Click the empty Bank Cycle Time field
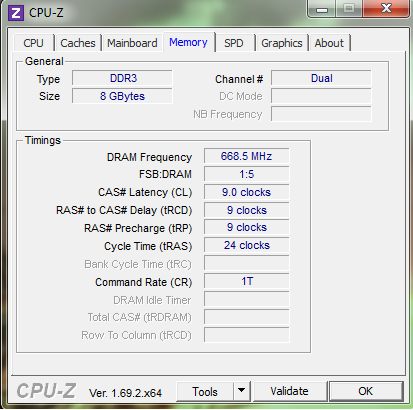Image resolution: width=413 pixels, height=410 pixels. (247, 263)
